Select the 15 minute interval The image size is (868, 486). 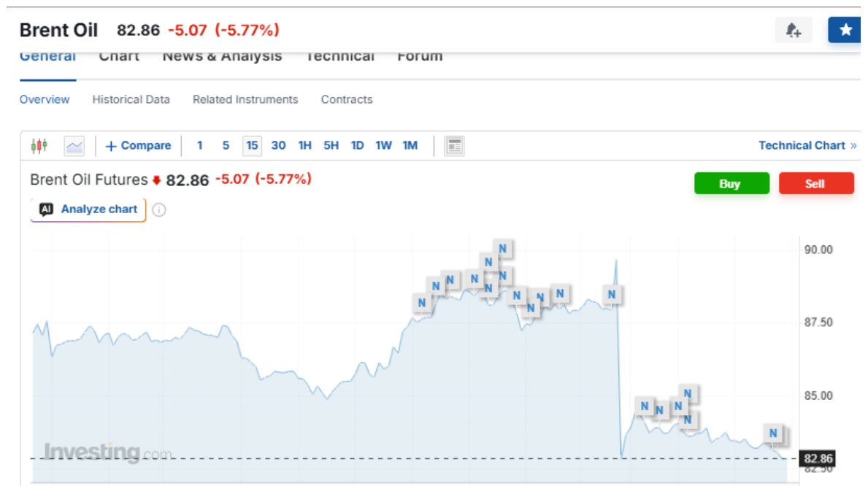[252, 145]
